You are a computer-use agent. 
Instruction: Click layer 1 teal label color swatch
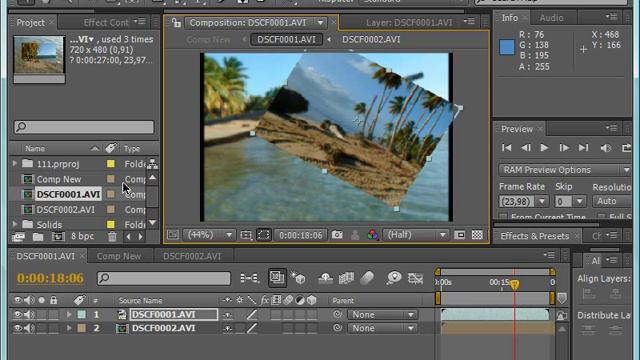tap(82, 315)
